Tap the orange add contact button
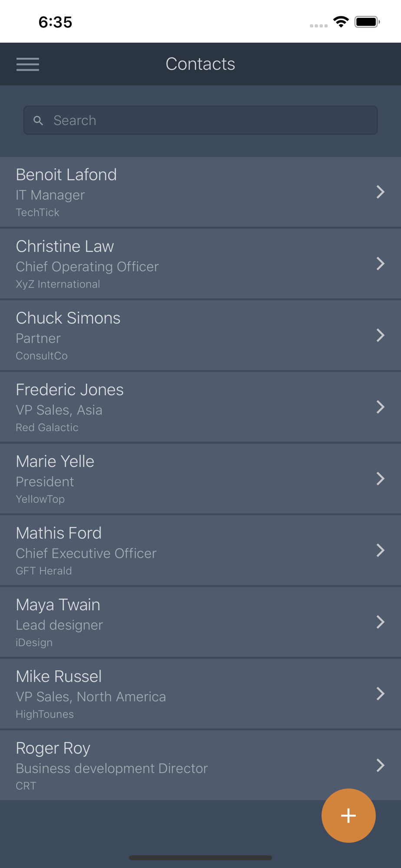Image resolution: width=401 pixels, height=868 pixels. pyautogui.click(x=348, y=815)
